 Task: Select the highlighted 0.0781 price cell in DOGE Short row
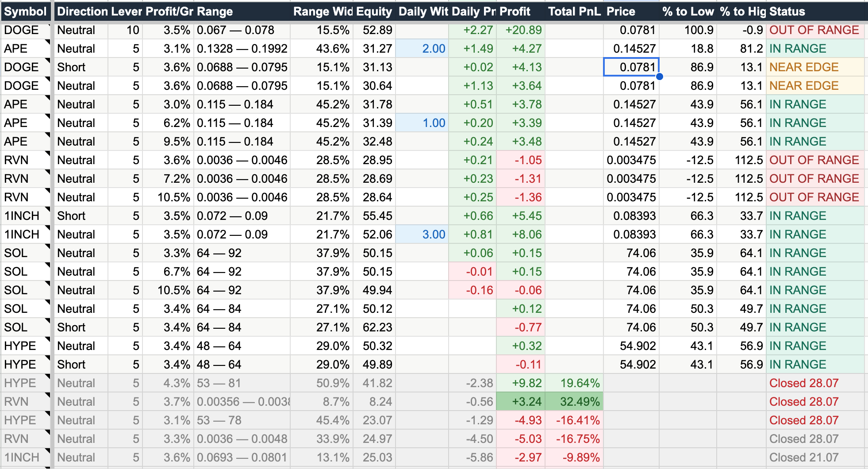(631, 67)
